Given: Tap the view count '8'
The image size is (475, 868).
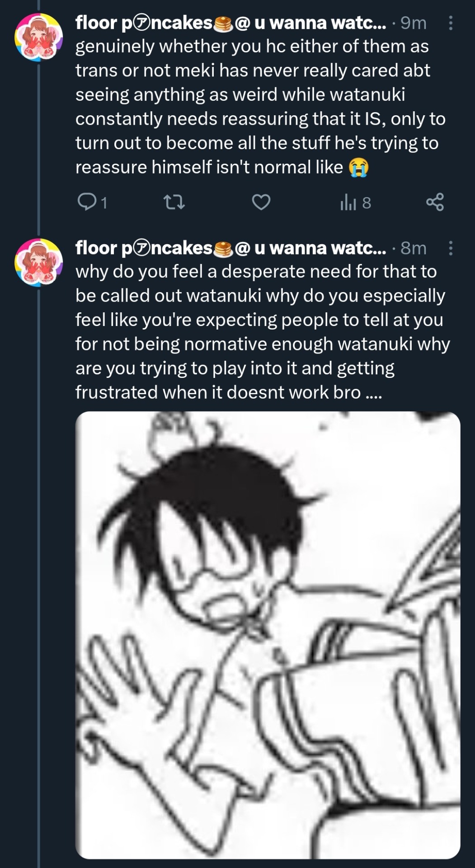Looking at the screenshot, I should (367, 203).
